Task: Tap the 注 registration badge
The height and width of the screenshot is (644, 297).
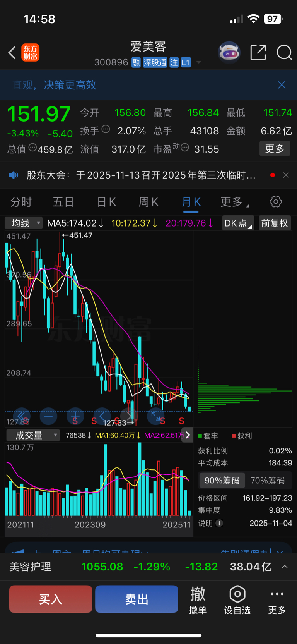Action: click(x=174, y=62)
